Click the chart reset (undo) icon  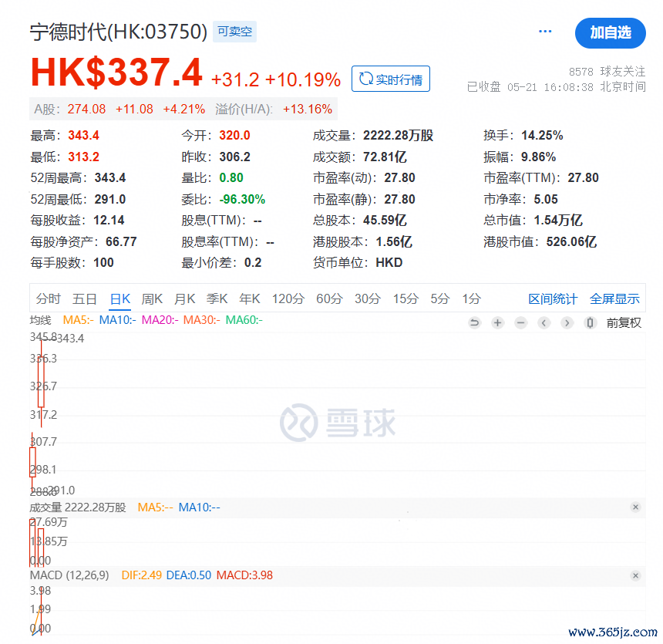(474, 323)
